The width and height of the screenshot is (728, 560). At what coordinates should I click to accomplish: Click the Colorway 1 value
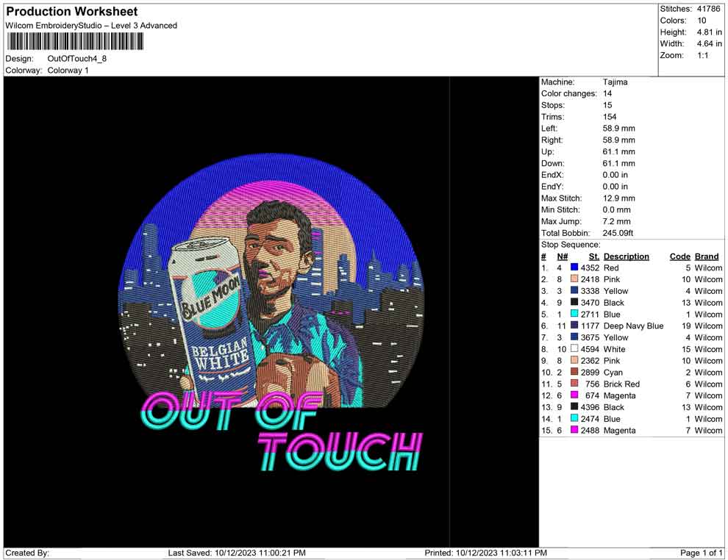(68, 71)
